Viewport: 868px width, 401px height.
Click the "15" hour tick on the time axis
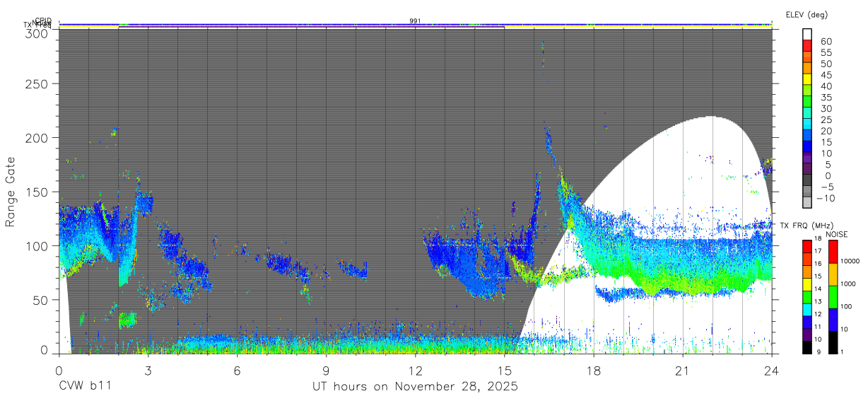(505, 370)
